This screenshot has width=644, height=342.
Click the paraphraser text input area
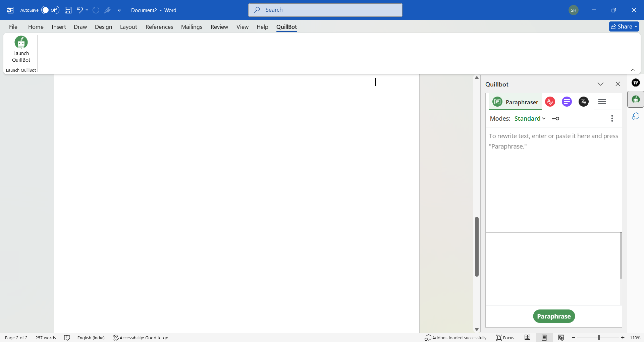[x=553, y=179]
